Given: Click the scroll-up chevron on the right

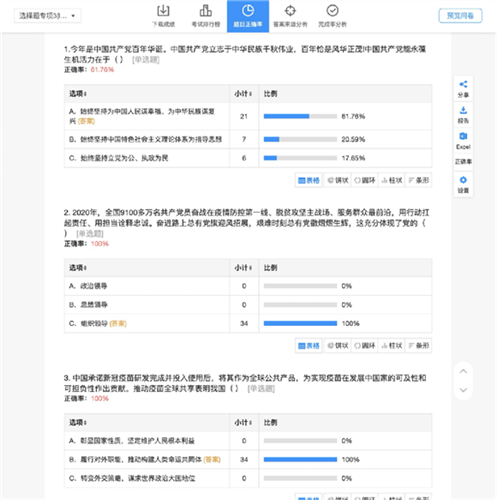Looking at the screenshot, I should (x=463, y=371).
